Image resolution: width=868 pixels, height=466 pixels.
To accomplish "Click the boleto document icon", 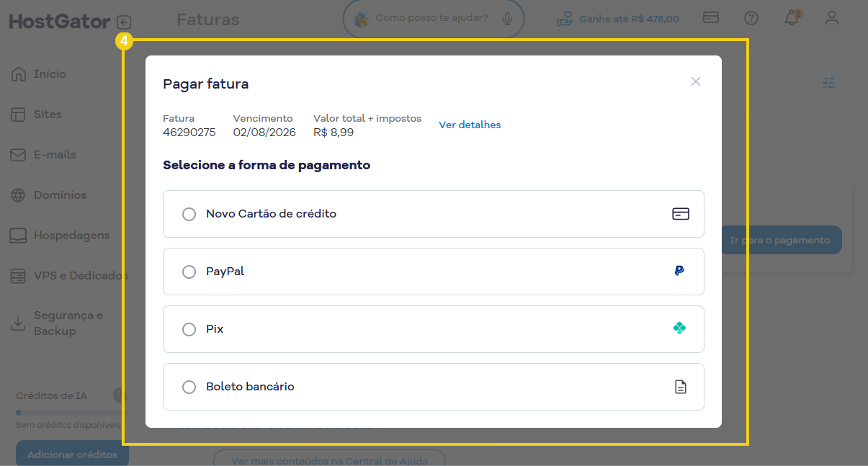I will click(680, 387).
